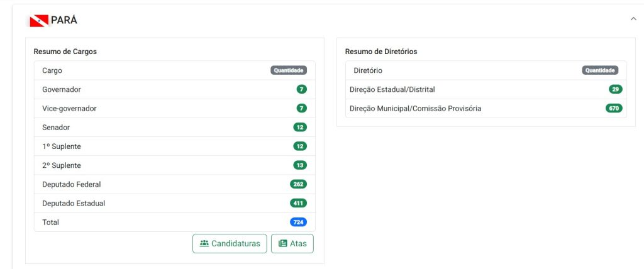Open the Candidaturas button
Viewport: 644px width, 269px height.
point(230,243)
